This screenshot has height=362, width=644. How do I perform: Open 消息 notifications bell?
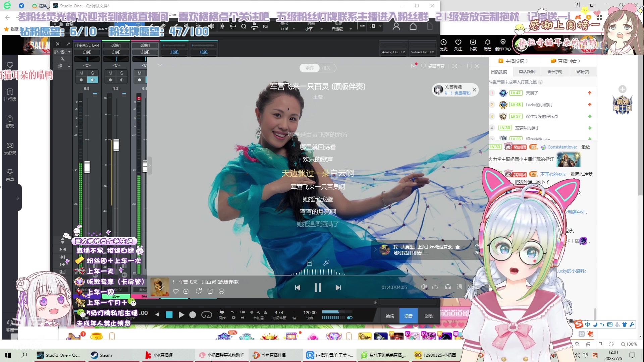(x=488, y=45)
